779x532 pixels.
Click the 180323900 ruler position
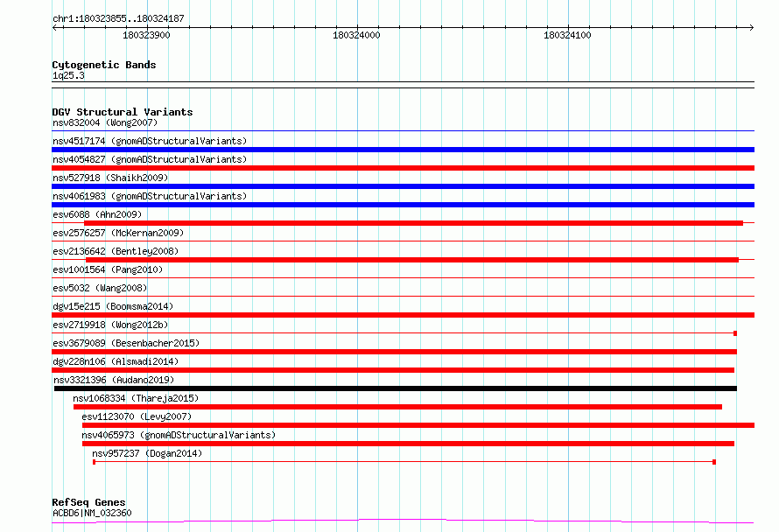point(146,35)
